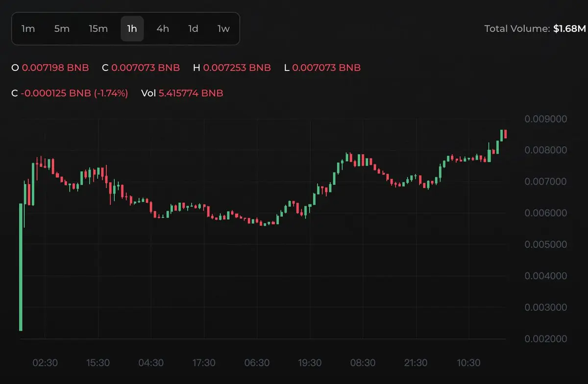Viewport: 588px width, 384px height.
Task: Click the high value 0.007253 BNB
Action: [237, 68]
